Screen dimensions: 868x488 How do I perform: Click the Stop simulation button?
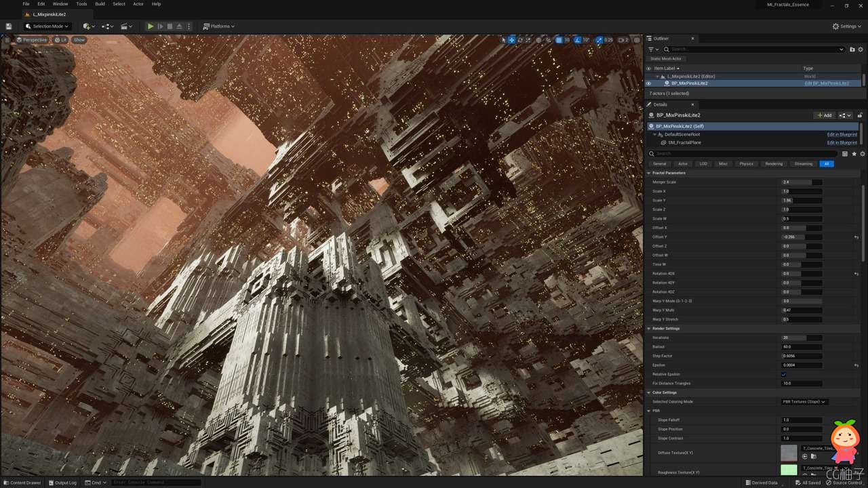170,26
